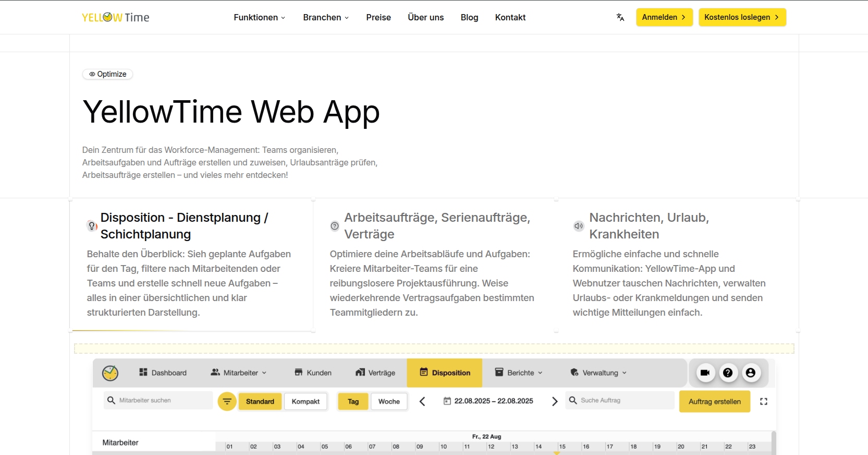868x455 pixels.
Task: Open the Dashboard tab in the app
Action: pos(163,373)
